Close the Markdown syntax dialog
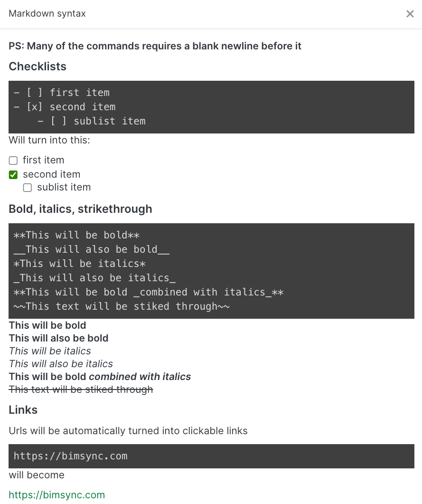 click(x=410, y=14)
